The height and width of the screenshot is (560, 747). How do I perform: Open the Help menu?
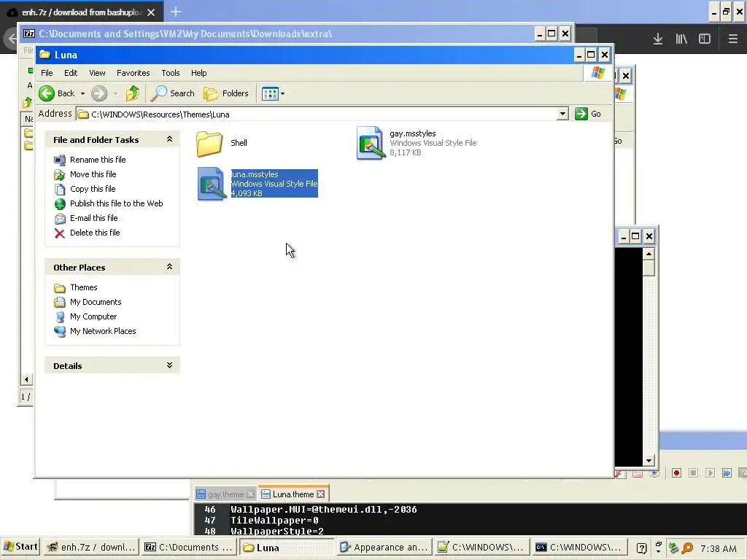pyautogui.click(x=198, y=73)
